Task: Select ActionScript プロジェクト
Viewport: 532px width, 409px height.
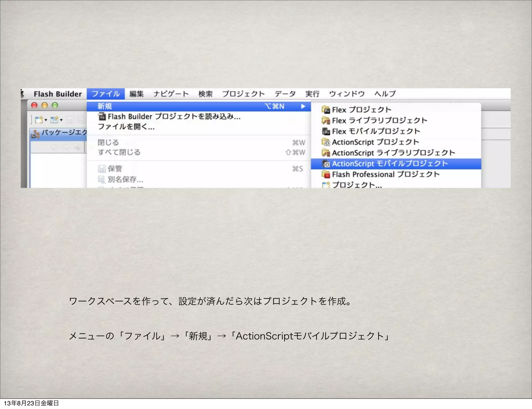Action: pos(396,142)
